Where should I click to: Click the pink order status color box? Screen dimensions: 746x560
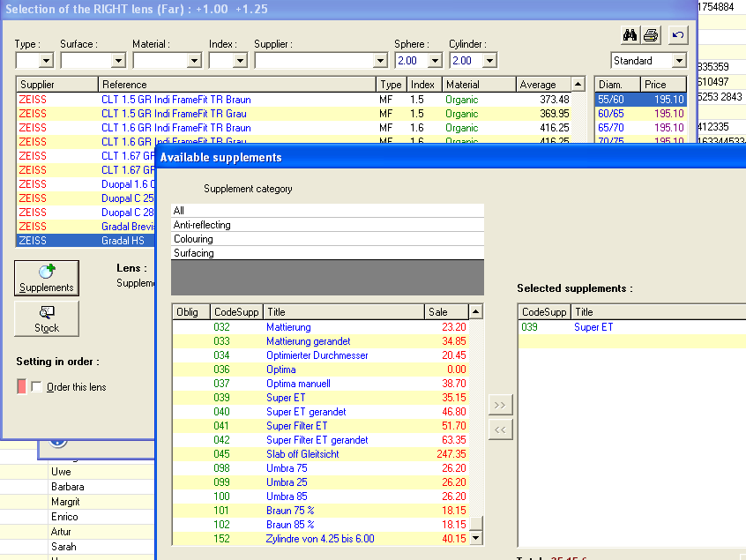[x=21, y=387]
